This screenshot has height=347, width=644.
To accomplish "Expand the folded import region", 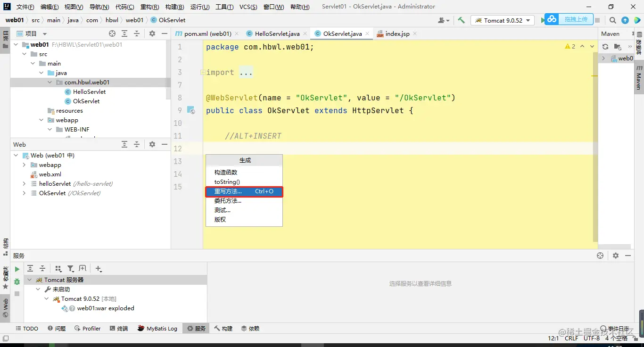I will [x=202, y=72].
